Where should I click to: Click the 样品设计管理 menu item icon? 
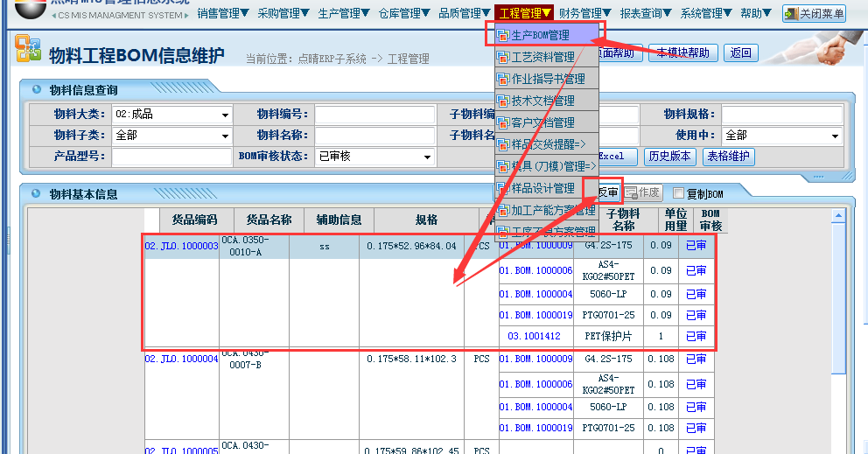[x=502, y=189]
